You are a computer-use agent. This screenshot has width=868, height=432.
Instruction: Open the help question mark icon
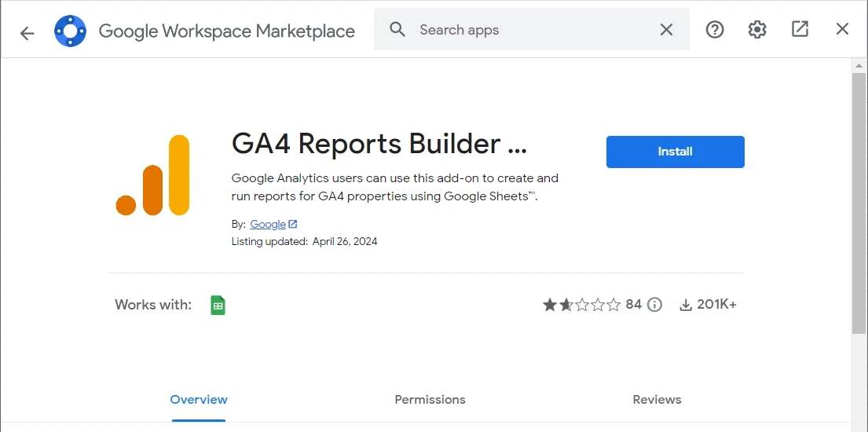pyautogui.click(x=715, y=29)
